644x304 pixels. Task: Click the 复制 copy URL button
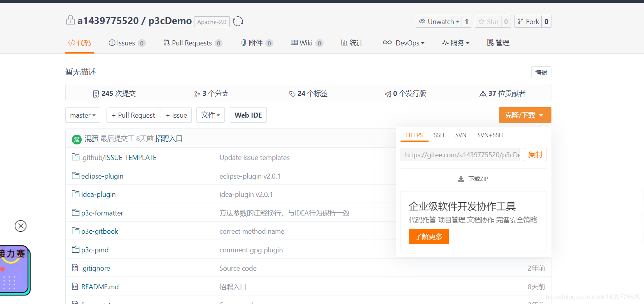coord(535,155)
